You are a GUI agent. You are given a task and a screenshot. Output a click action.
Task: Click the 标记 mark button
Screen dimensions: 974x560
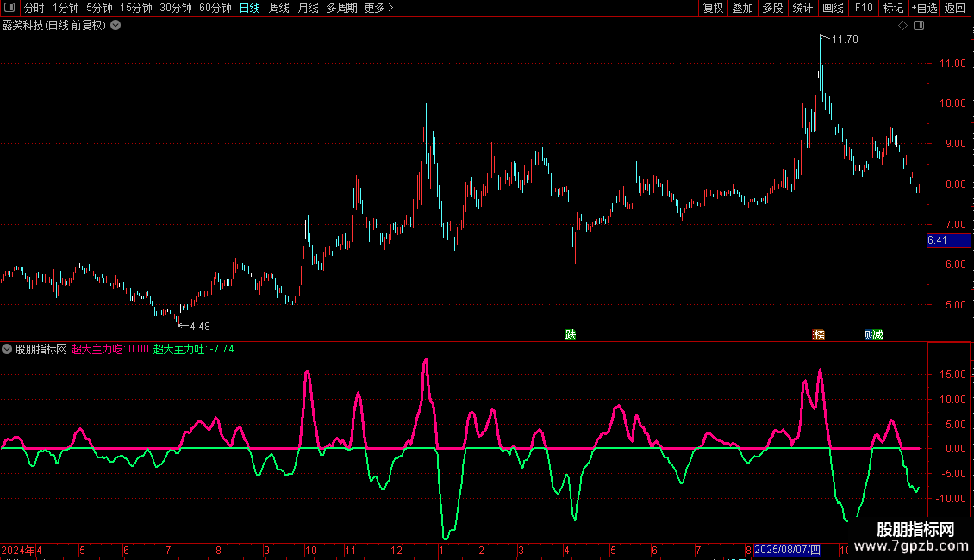893,8
